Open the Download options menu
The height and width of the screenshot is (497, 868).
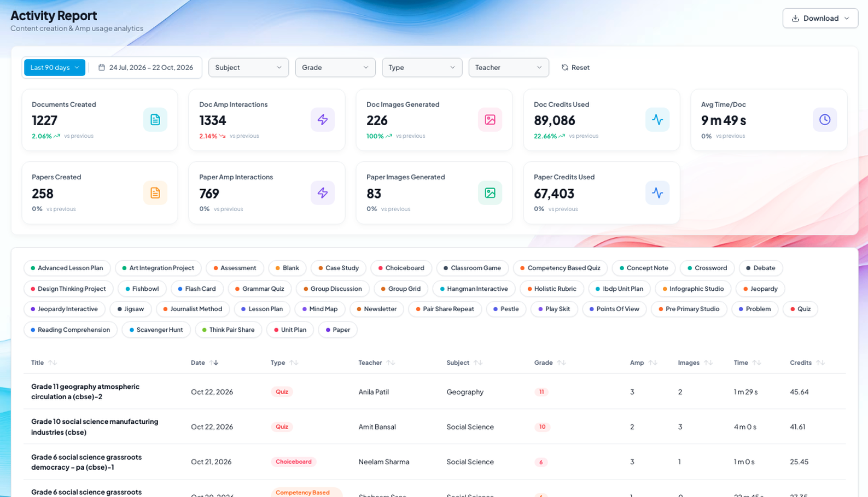click(x=820, y=18)
